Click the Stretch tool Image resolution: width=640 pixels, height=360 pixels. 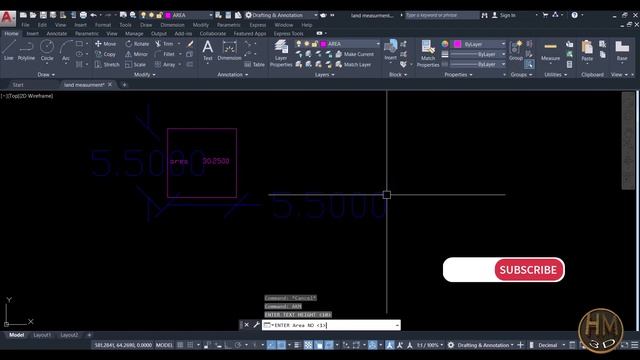tap(107, 64)
